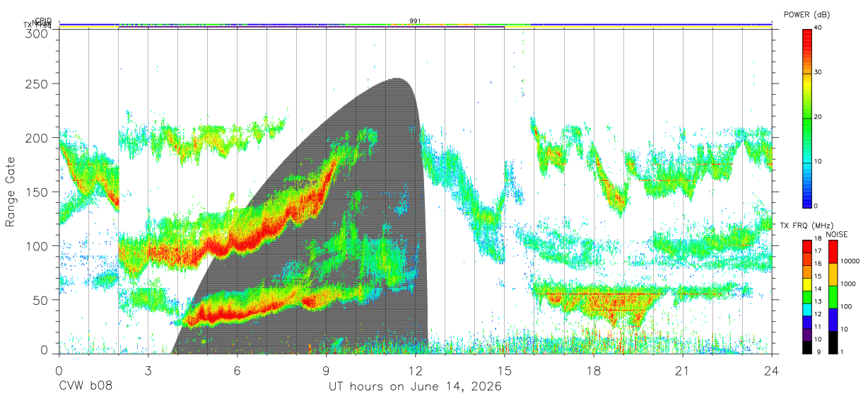
Task: Click the 'CVW b08' radar beam label
Action: 86,387
